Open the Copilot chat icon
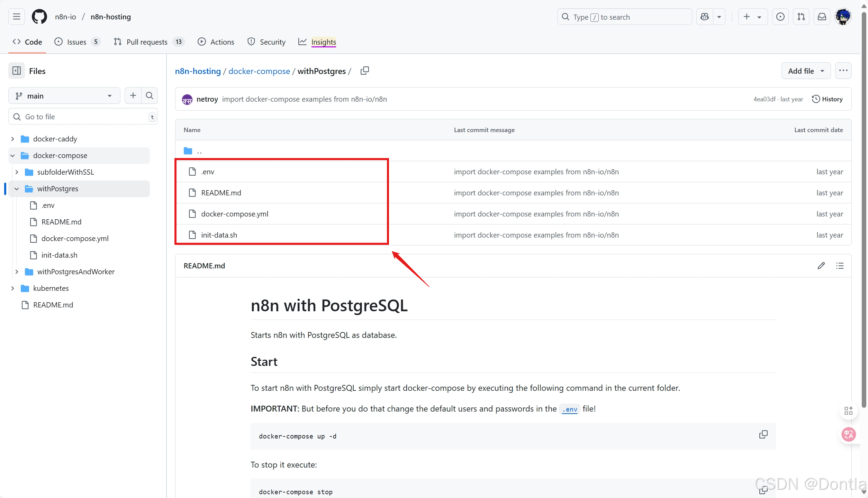Screen dimensions: 868x498 [704, 16]
